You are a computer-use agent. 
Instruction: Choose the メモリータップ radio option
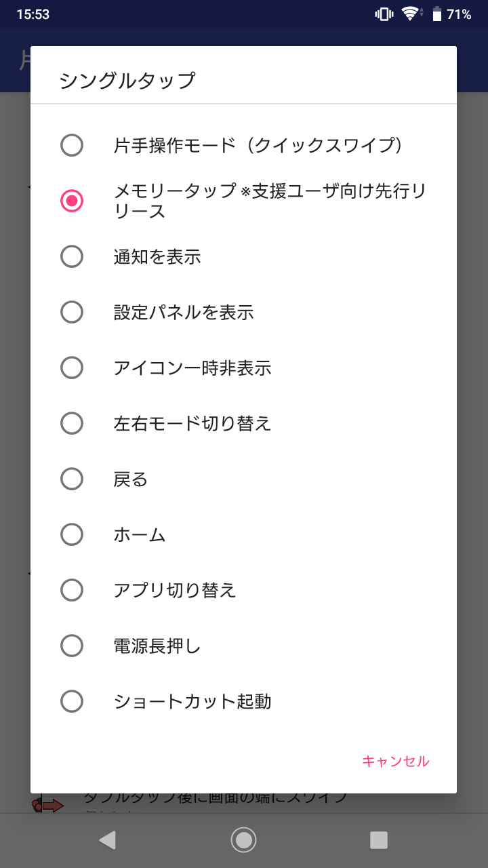pyautogui.click(x=72, y=201)
